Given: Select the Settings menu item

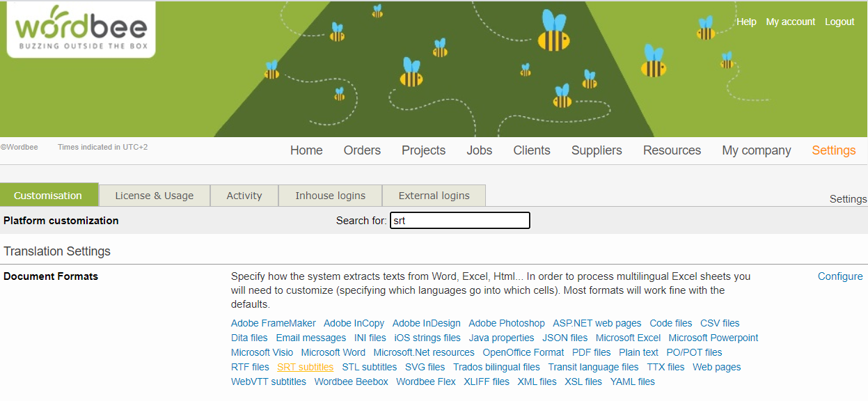Looking at the screenshot, I should pyautogui.click(x=833, y=150).
